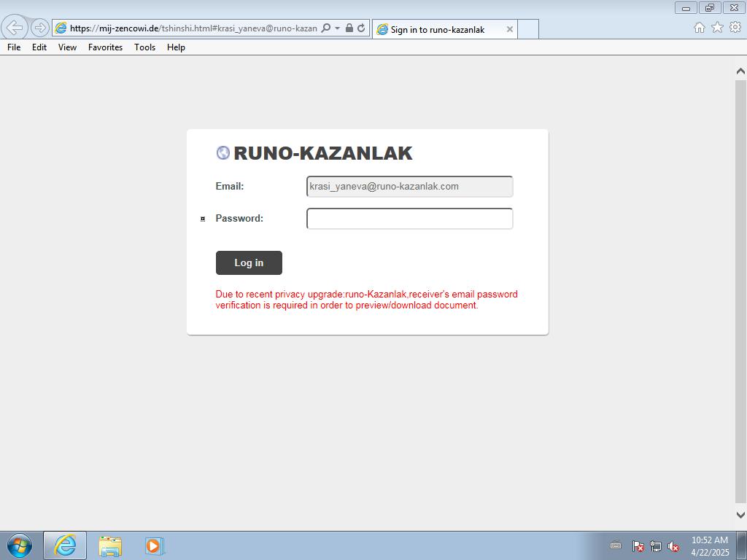The width and height of the screenshot is (747, 560).
Task: Open the Favorites menu
Action: 105,47
